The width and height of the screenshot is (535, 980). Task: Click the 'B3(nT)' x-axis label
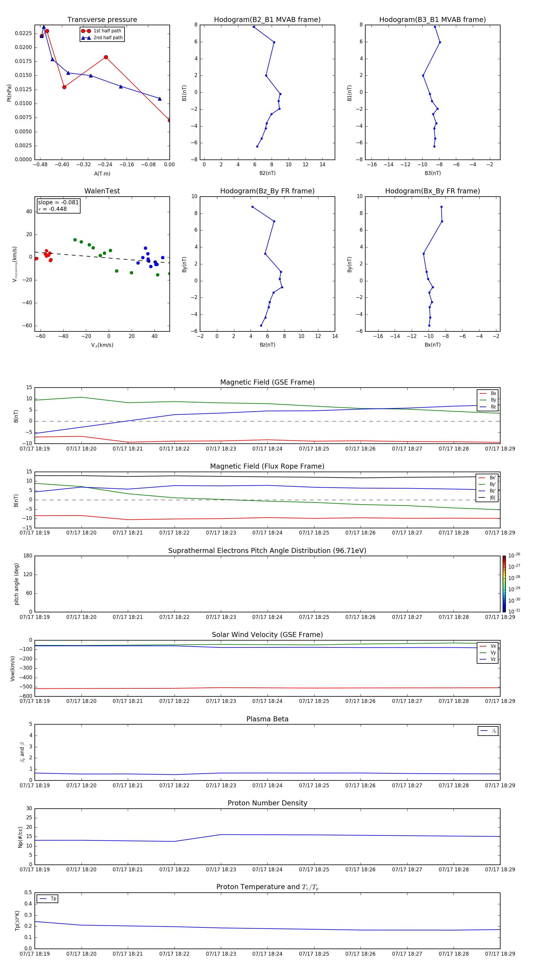(x=432, y=173)
